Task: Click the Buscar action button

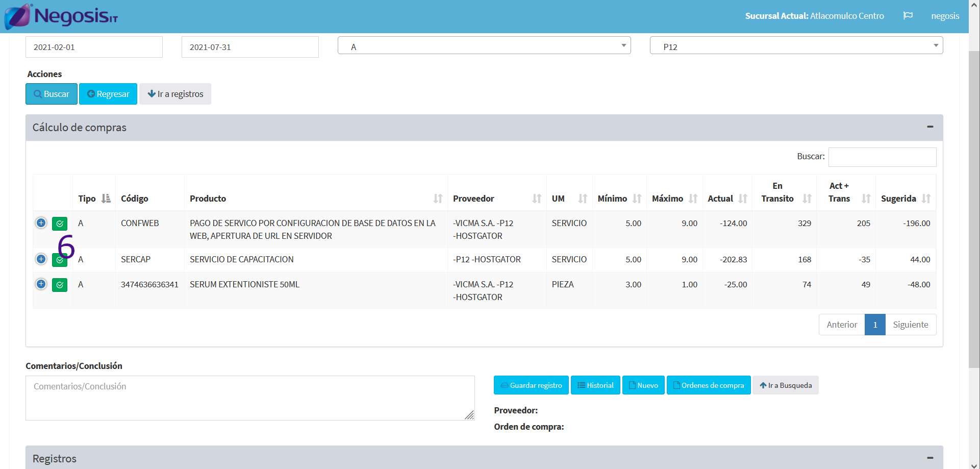Action: coord(52,94)
